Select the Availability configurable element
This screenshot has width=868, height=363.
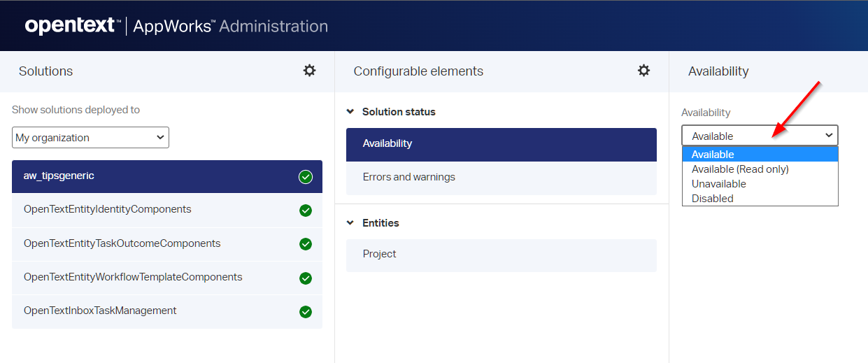tap(501, 144)
